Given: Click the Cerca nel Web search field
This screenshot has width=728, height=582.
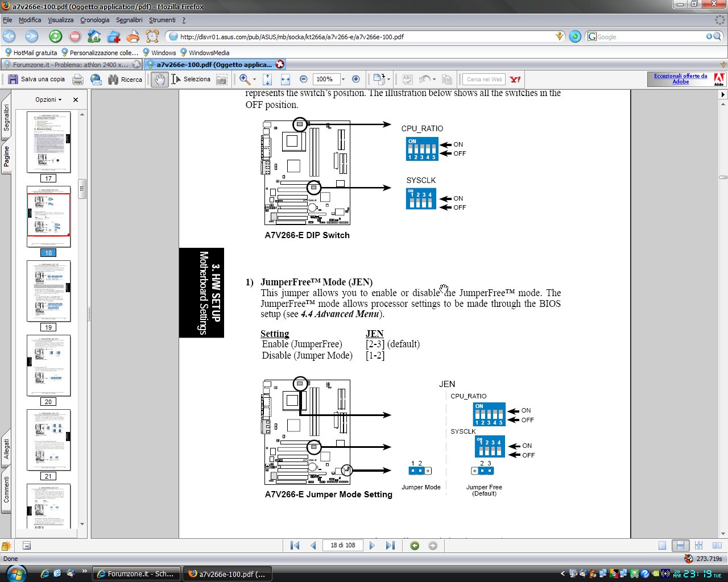Looking at the screenshot, I should click(x=485, y=80).
